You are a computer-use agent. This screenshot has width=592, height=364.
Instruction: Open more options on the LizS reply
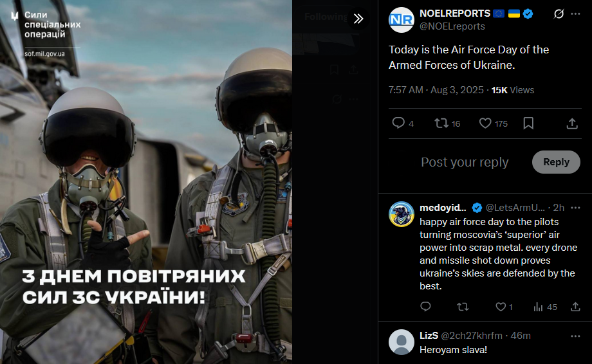pyautogui.click(x=575, y=336)
